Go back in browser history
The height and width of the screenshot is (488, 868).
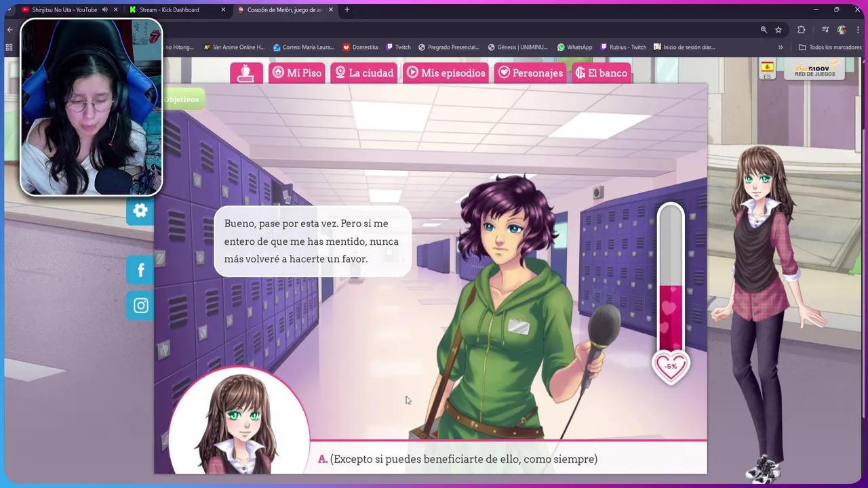tap(9, 30)
